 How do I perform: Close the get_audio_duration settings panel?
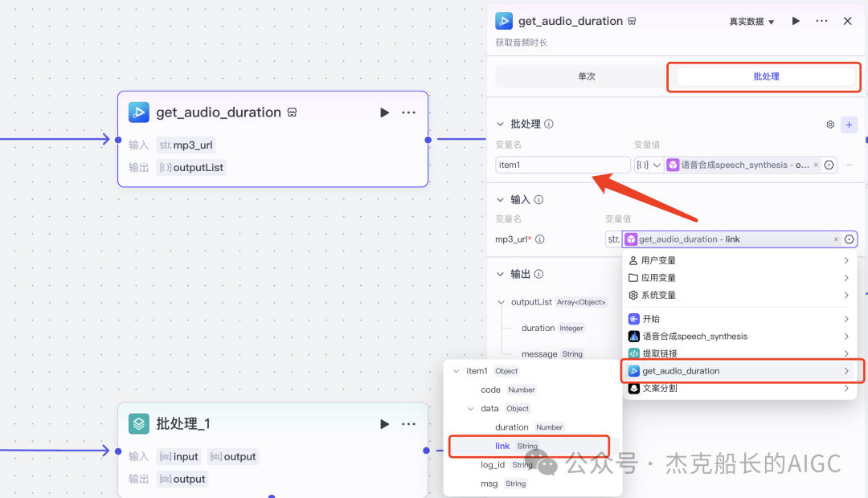click(x=848, y=21)
